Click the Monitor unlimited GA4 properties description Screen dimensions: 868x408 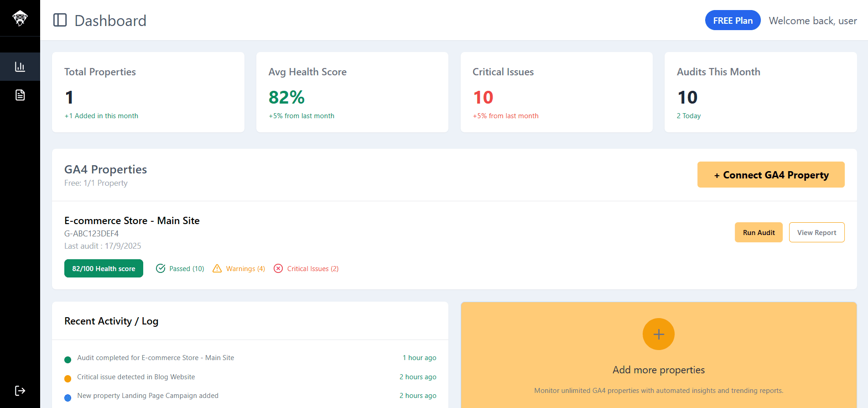coord(659,391)
